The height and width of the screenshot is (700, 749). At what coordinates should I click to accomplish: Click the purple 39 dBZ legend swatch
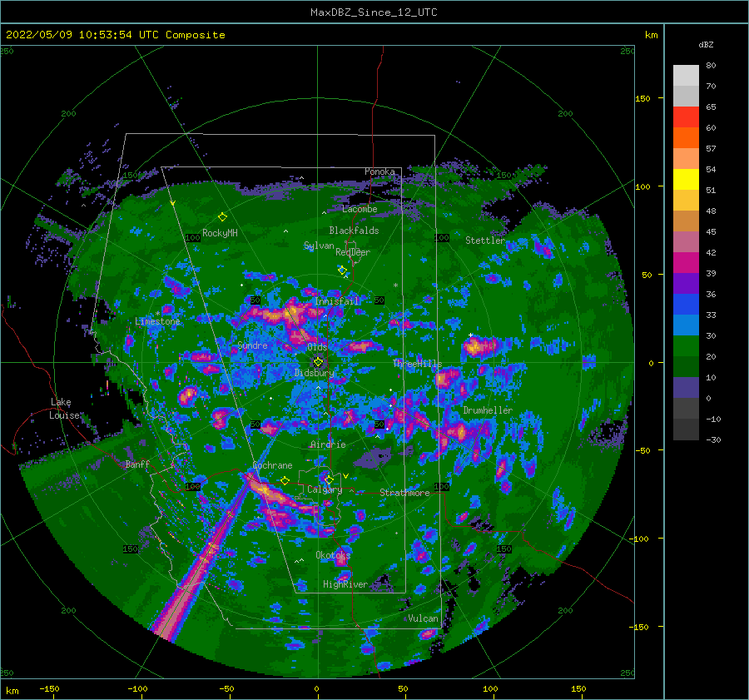pyautogui.click(x=686, y=283)
